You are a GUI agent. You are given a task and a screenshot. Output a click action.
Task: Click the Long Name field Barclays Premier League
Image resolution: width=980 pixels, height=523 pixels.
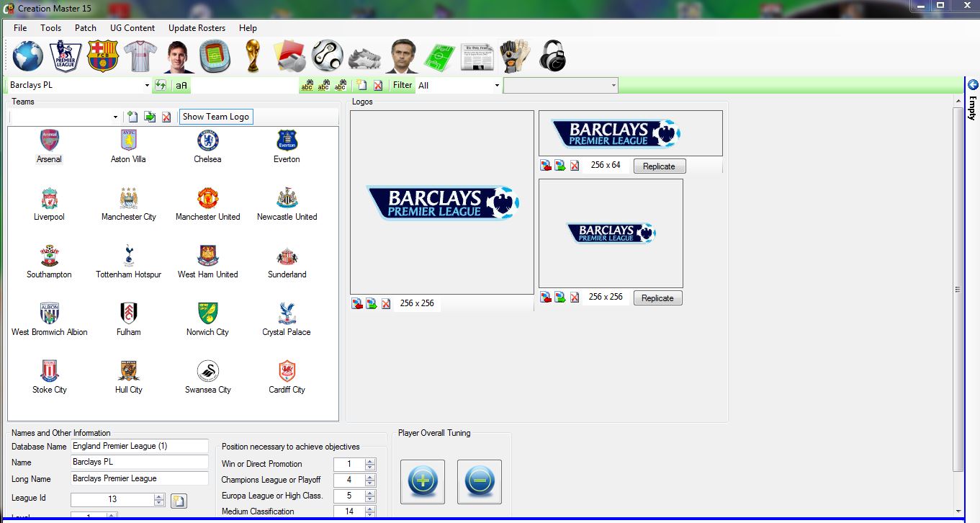(x=140, y=478)
